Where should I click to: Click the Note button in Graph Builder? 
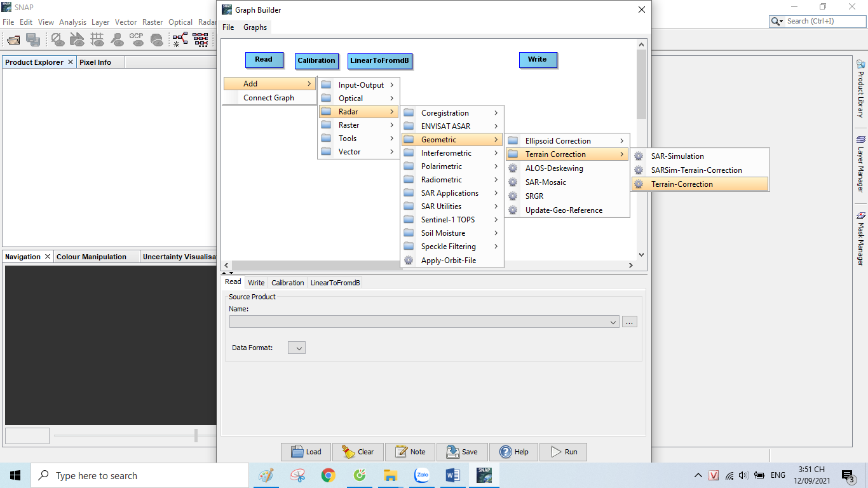(410, 452)
